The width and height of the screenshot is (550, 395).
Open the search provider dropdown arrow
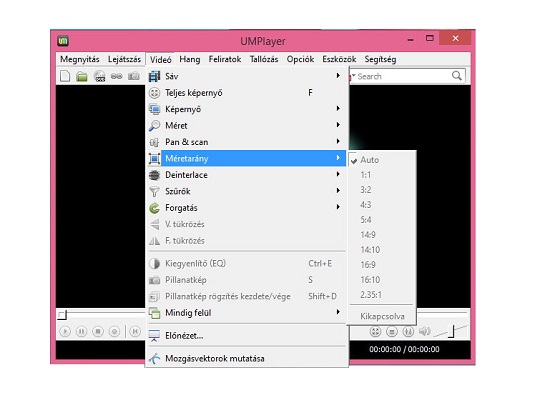coord(353,76)
